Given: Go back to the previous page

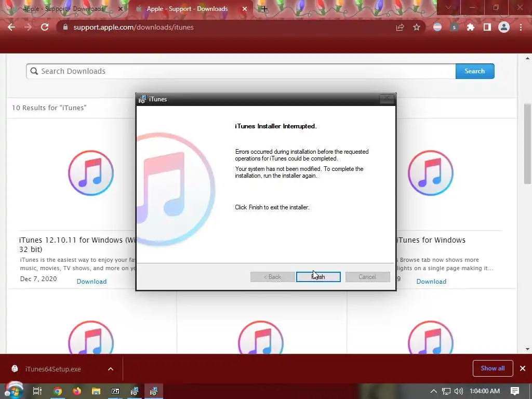Looking at the screenshot, I should [x=11, y=27].
